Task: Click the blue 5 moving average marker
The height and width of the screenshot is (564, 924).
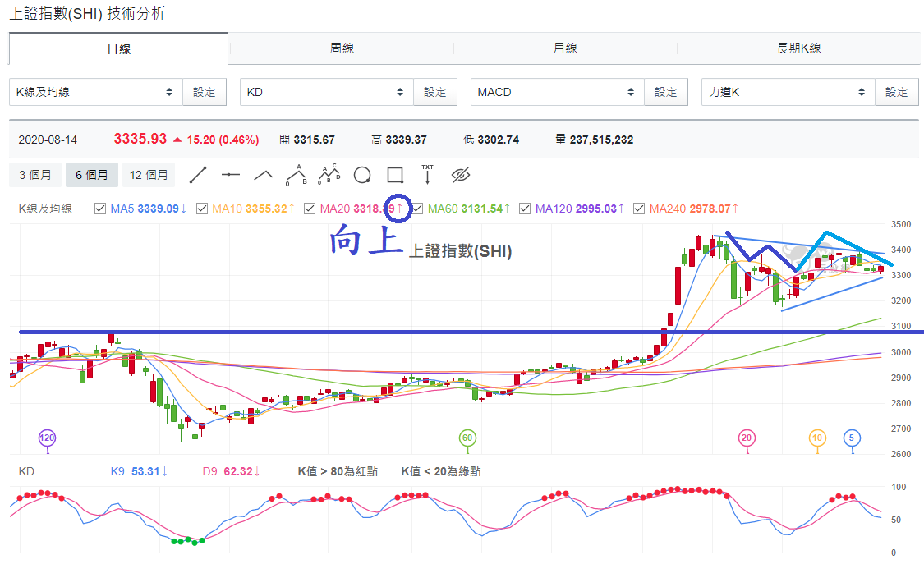Action: pos(852,438)
